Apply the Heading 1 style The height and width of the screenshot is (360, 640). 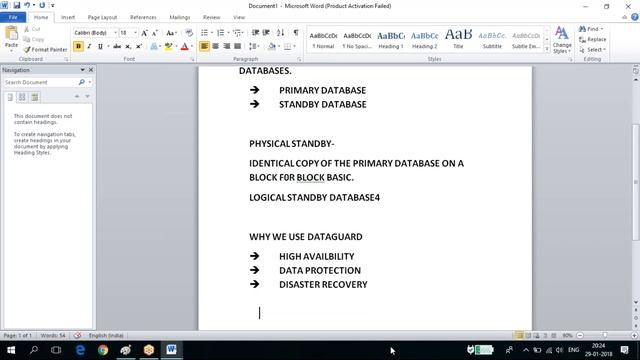[x=391, y=40]
